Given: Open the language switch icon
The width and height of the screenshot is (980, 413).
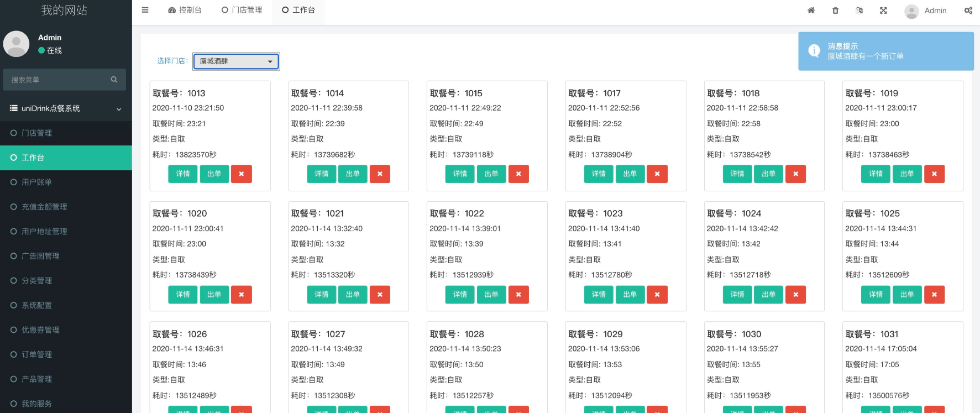Looking at the screenshot, I should (x=859, y=11).
